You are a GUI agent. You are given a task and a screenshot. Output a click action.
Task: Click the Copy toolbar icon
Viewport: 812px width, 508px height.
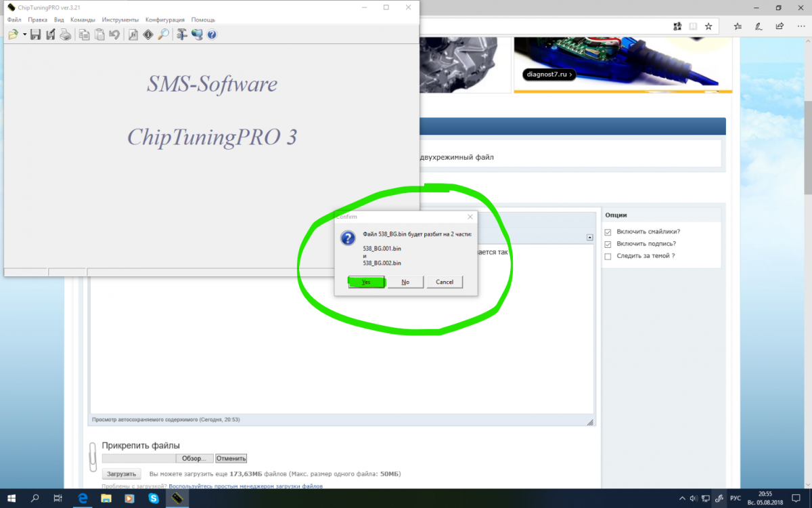point(85,35)
